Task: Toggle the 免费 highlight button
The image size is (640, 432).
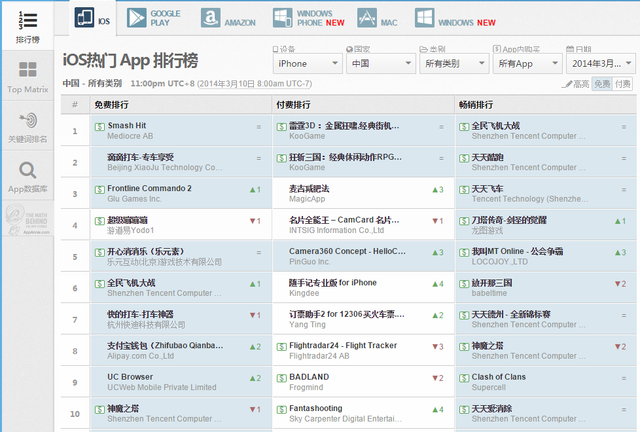Action: (602, 84)
